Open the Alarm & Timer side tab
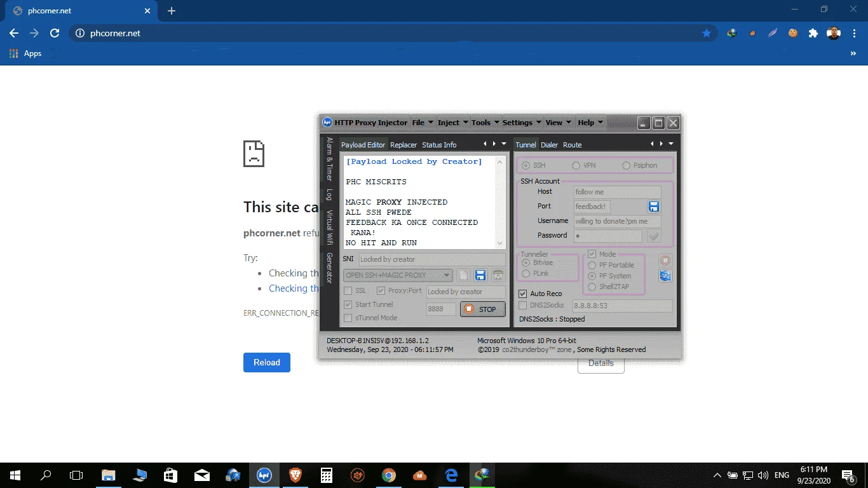This screenshot has width=868, height=488. 329,159
